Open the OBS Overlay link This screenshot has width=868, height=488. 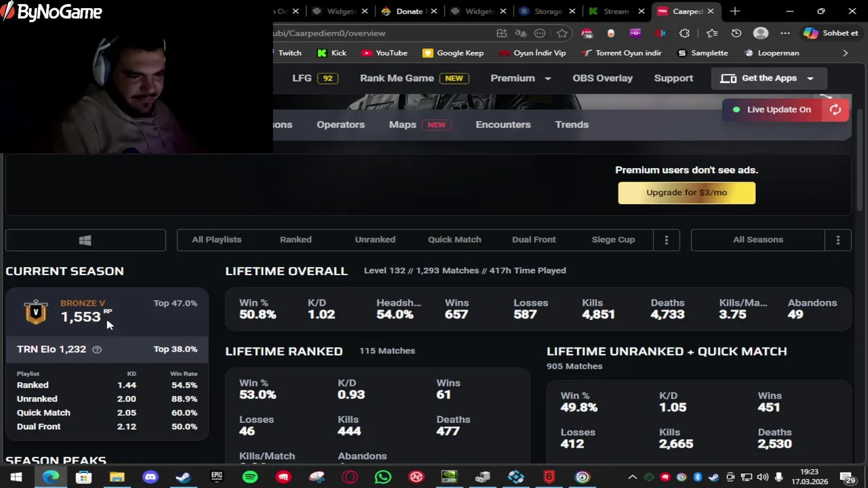pyautogui.click(x=602, y=78)
